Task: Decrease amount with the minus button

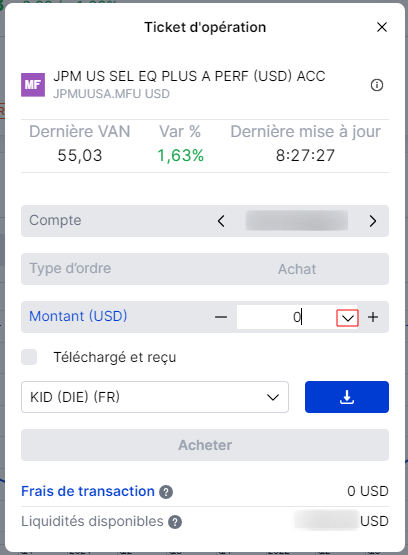Action: (221, 317)
